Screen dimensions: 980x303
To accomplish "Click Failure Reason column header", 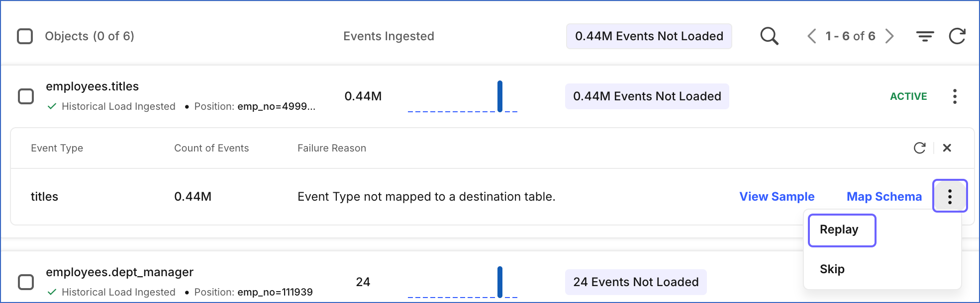I will 332,148.
